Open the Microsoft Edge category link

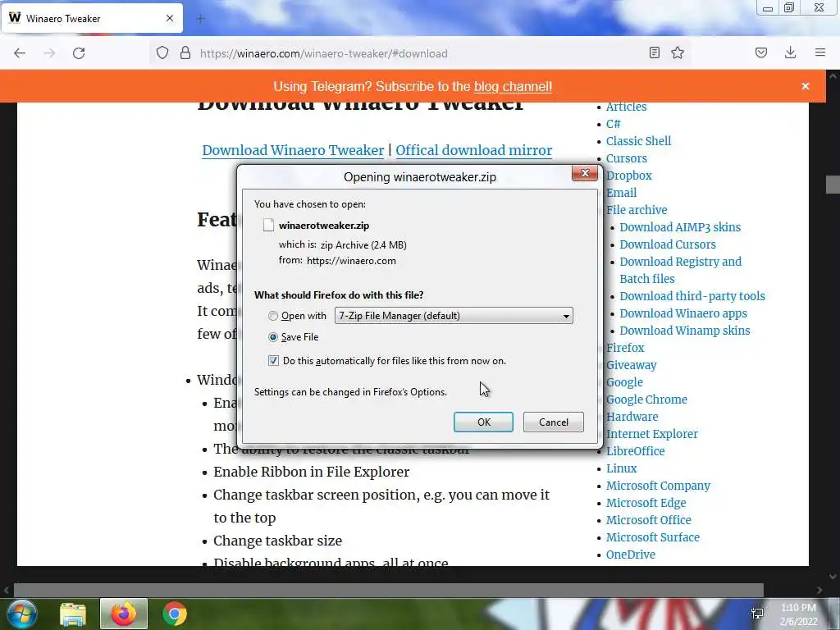pyautogui.click(x=646, y=503)
